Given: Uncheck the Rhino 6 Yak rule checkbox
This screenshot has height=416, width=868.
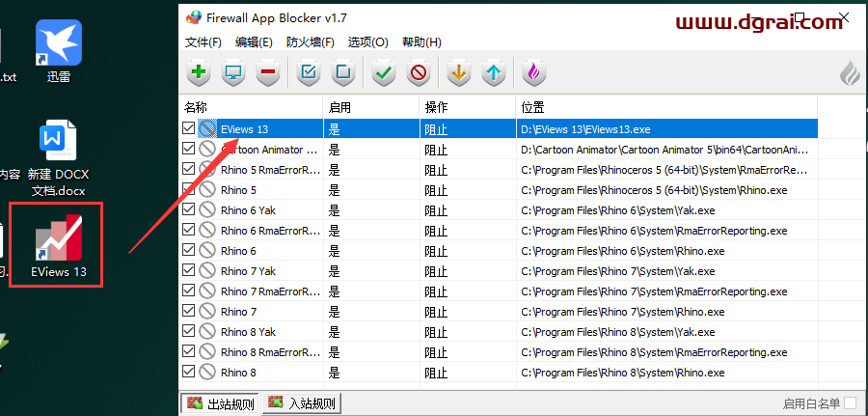Looking at the screenshot, I should point(188,209).
